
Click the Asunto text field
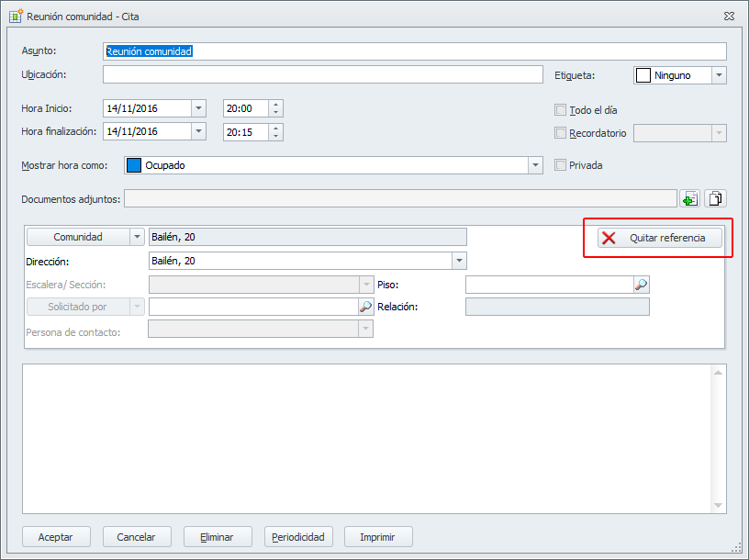[415, 51]
